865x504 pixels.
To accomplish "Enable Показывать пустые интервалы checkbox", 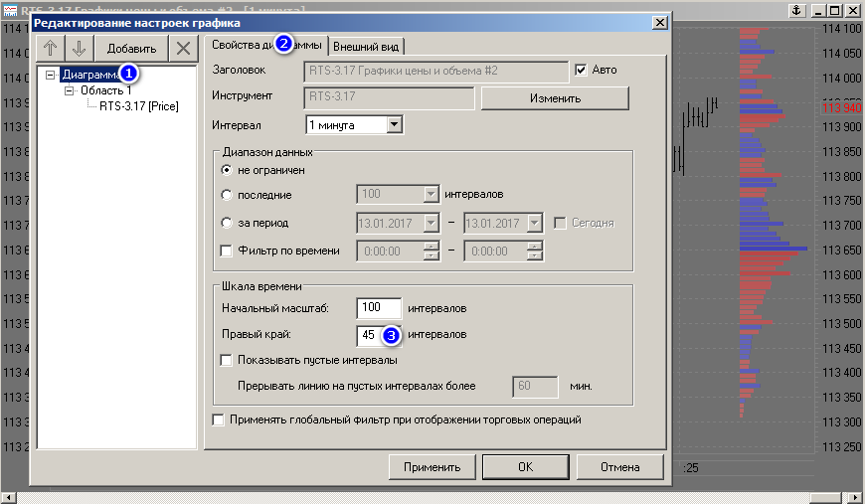I will tap(227, 360).
